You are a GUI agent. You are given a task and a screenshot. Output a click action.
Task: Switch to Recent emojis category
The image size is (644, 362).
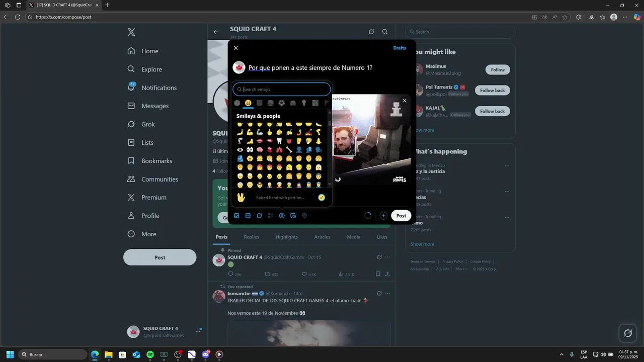237,103
